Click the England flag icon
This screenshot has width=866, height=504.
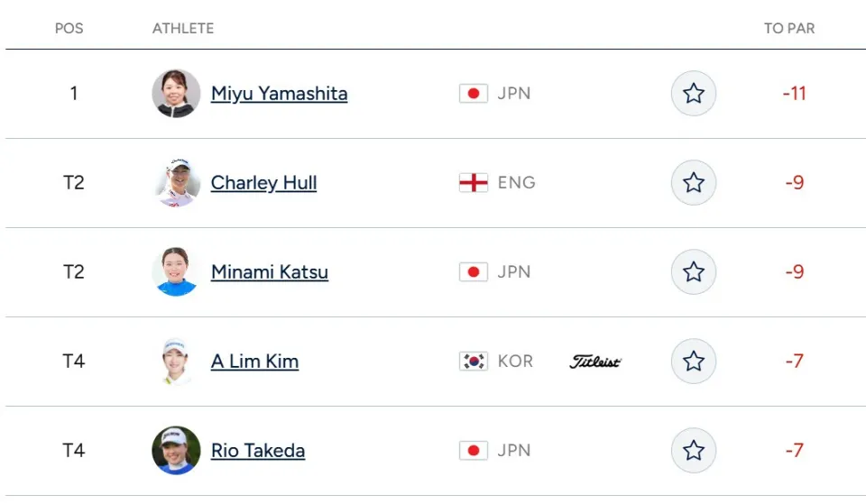click(474, 183)
